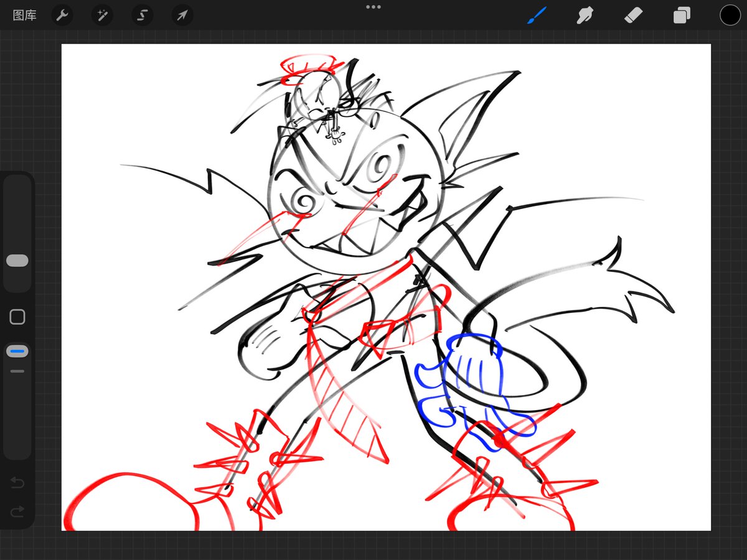
Task: Click the brush opacity slider handle
Action: [x=17, y=352]
